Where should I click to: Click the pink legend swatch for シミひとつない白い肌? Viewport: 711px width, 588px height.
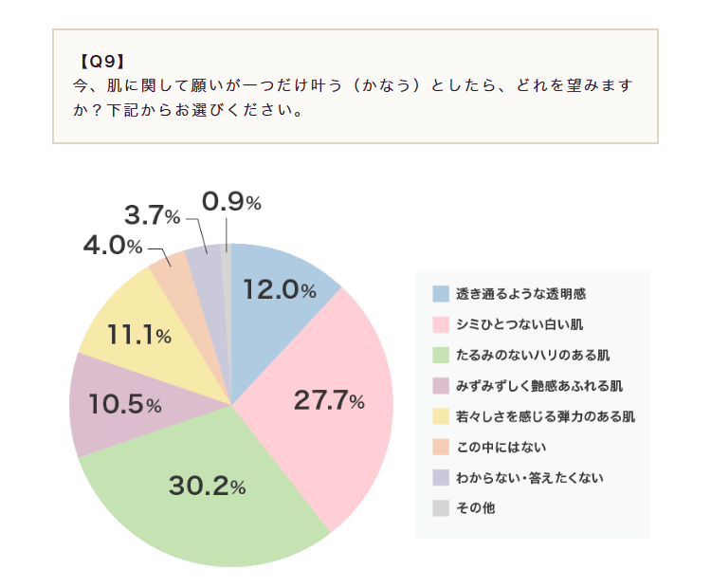pyautogui.click(x=441, y=324)
